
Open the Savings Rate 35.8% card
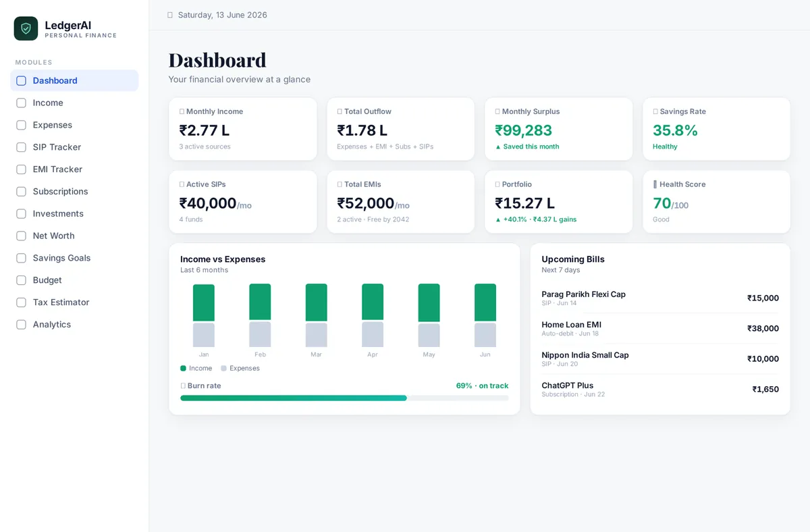(x=717, y=129)
